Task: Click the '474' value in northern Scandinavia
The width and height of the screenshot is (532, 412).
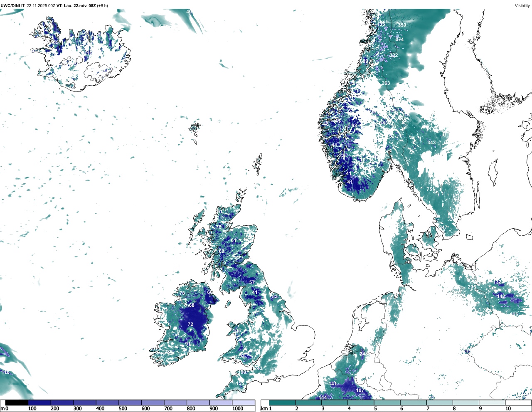Action: point(399,39)
